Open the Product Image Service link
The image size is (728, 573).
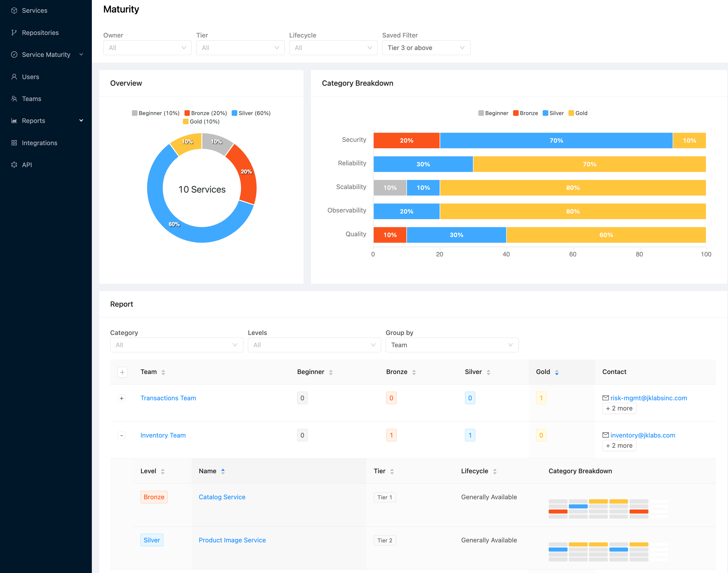232,540
